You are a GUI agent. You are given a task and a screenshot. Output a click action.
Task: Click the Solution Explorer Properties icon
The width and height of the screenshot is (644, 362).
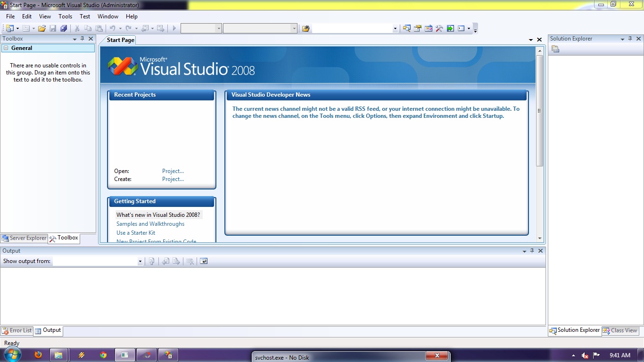[x=555, y=49]
